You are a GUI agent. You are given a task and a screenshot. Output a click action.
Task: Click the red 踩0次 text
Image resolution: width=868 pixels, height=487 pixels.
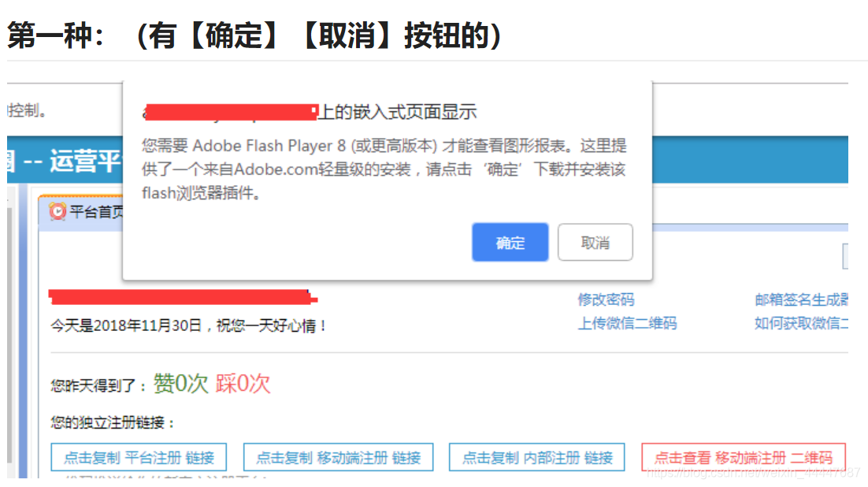click(x=243, y=384)
